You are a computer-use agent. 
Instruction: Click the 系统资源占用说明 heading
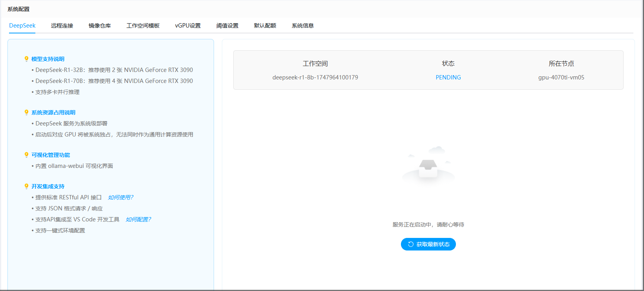click(x=53, y=112)
